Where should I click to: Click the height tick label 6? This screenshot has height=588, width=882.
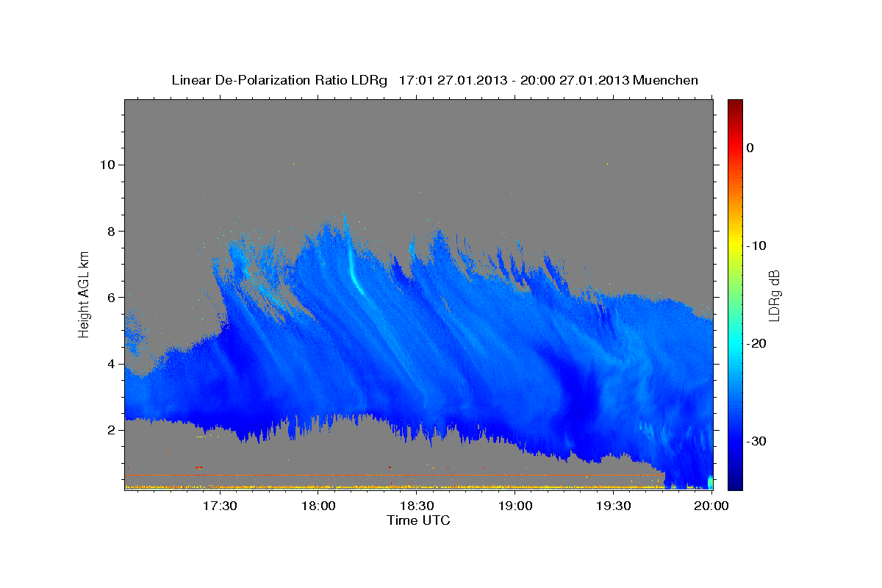coord(113,297)
